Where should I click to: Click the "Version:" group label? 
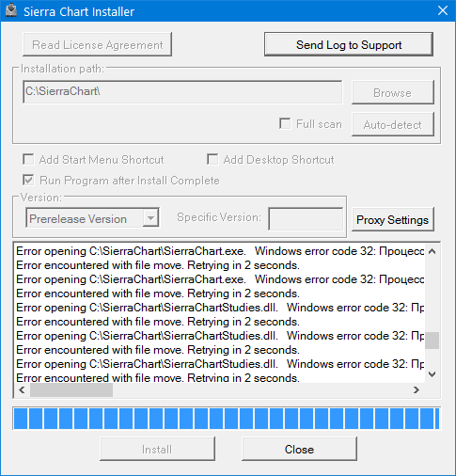(x=41, y=198)
